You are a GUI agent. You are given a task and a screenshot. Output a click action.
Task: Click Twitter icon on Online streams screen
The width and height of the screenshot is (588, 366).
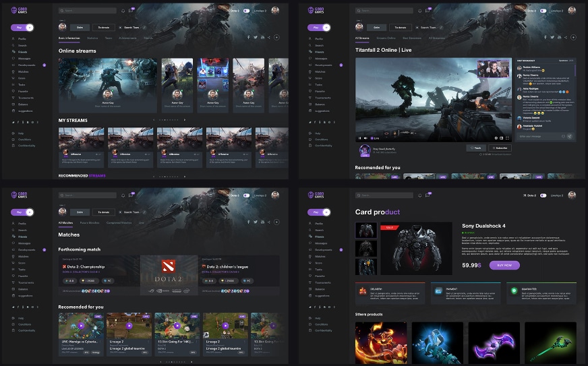click(256, 37)
